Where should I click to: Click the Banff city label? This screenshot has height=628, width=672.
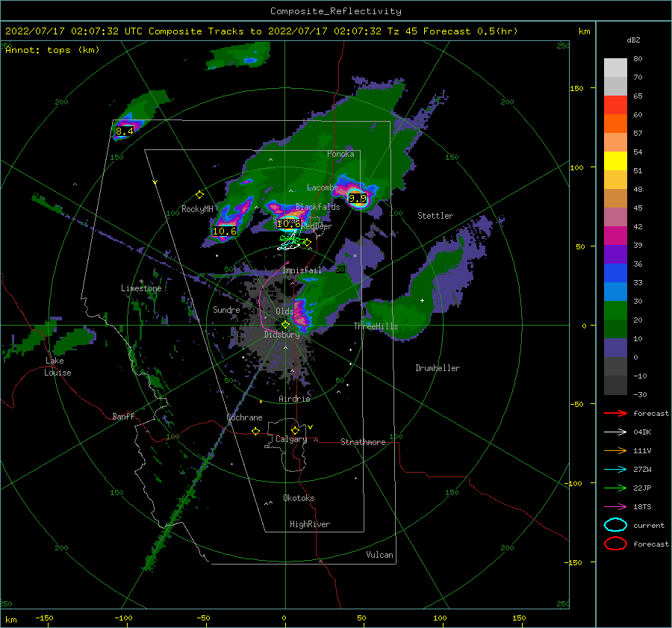123,416
